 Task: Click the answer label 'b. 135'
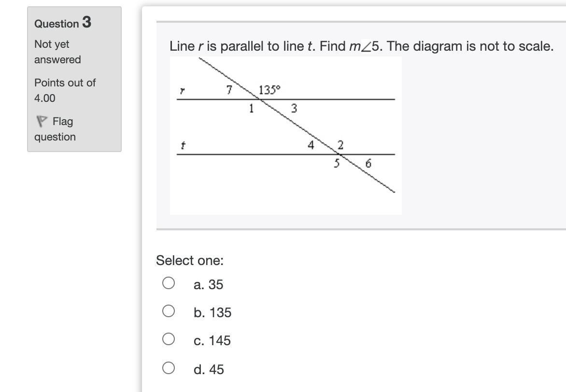point(212,313)
